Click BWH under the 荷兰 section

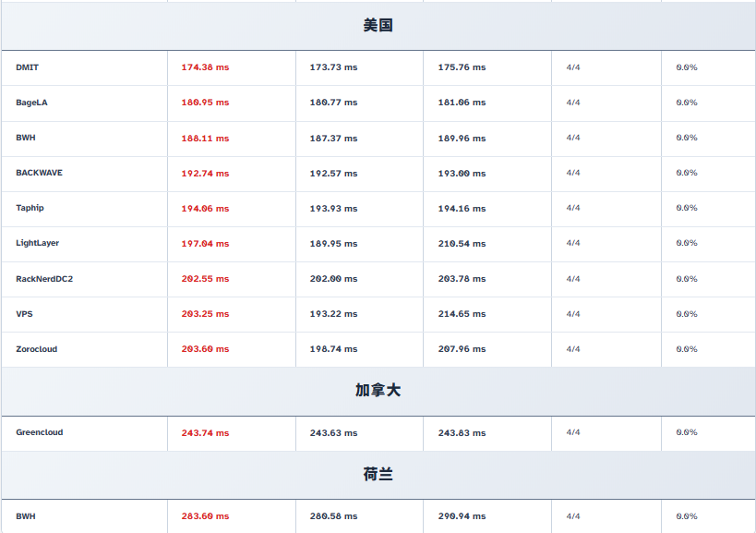tap(26, 516)
